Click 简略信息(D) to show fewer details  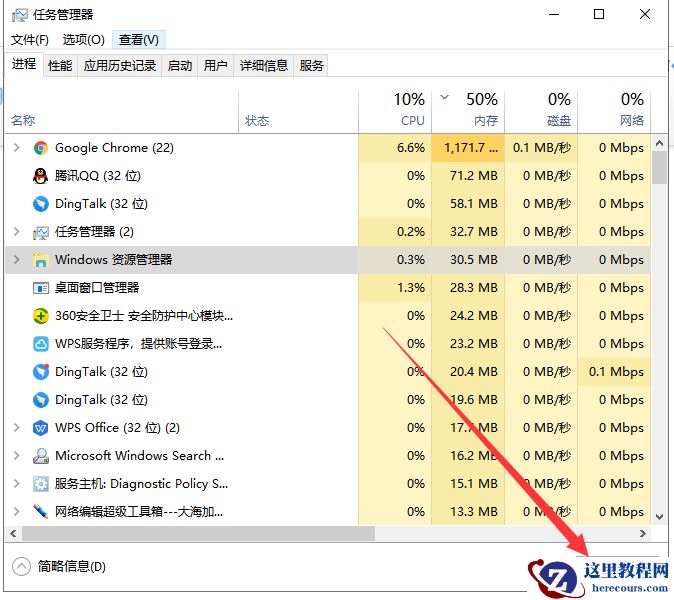click(x=72, y=566)
